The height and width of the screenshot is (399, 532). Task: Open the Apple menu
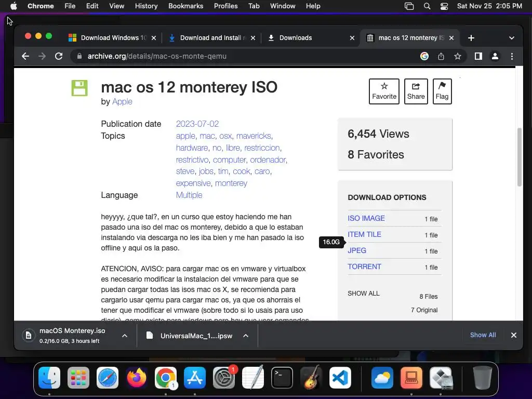point(14,6)
